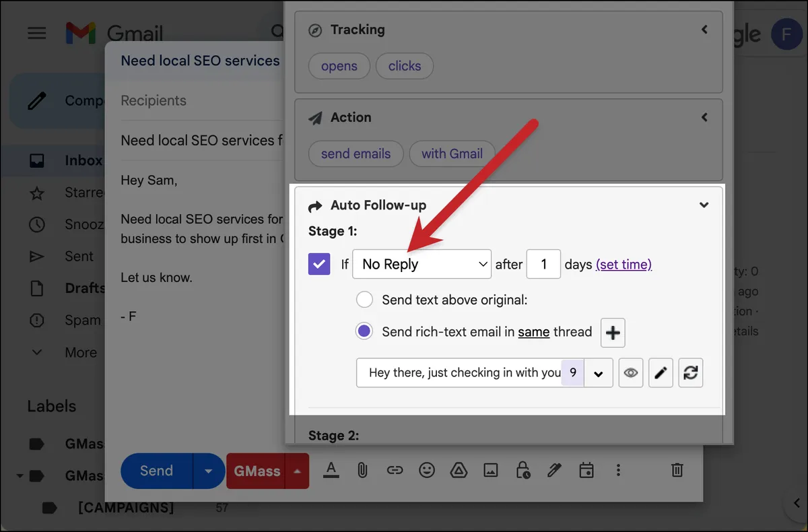Collapse the Action section chevron
Image resolution: width=808 pixels, height=532 pixels.
[x=704, y=117]
